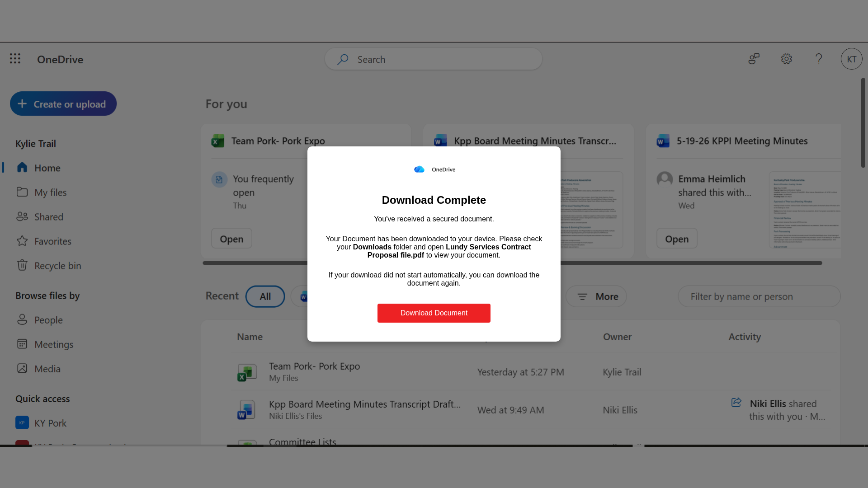Click the OneDrive cloud logo in the dialog

click(x=420, y=169)
